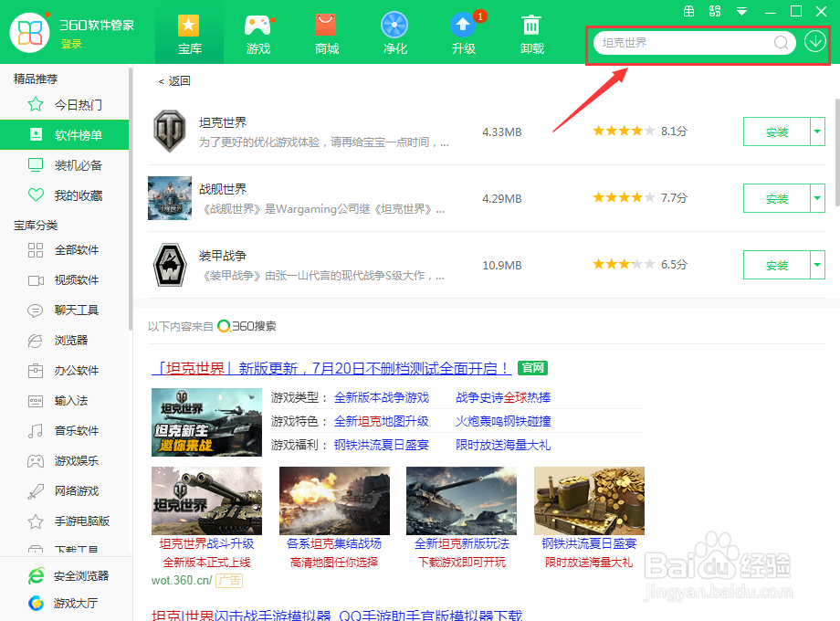The image size is (840, 621).
Task: Select the 游戏娱乐 category
Action: point(64,461)
